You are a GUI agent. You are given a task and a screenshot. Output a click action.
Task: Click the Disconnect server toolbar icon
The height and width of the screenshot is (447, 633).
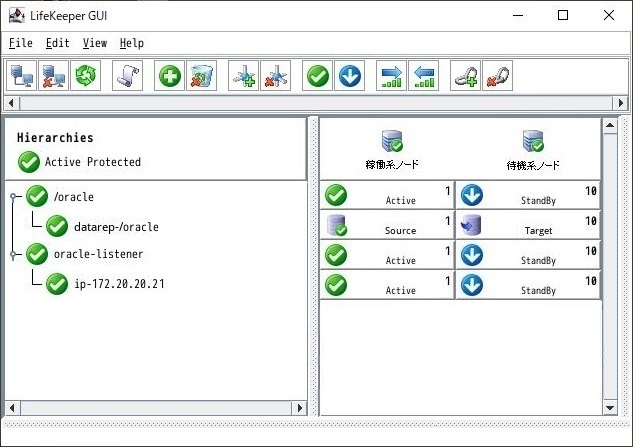pos(53,76)
